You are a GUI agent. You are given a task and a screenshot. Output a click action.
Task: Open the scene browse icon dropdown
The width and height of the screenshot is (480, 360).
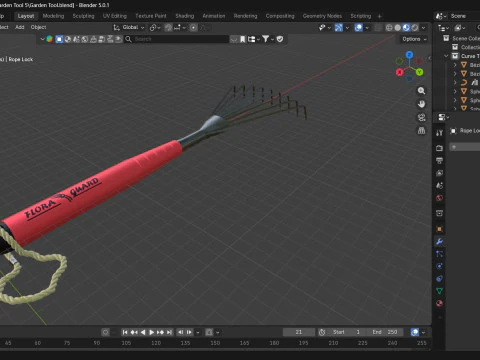tap(441, 16)
